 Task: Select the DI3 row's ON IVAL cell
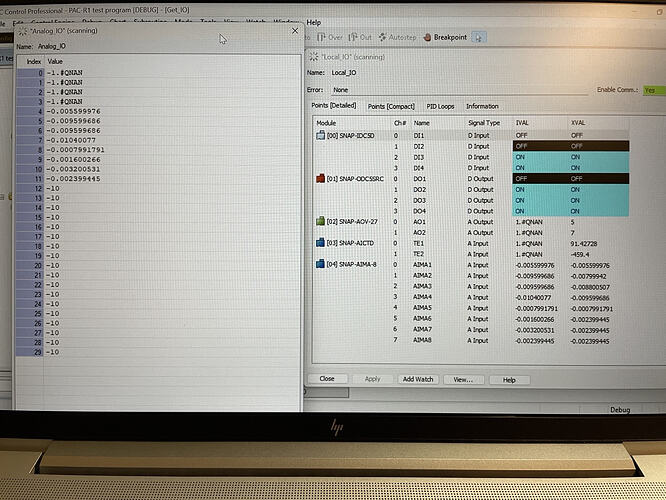click(540, 157)
